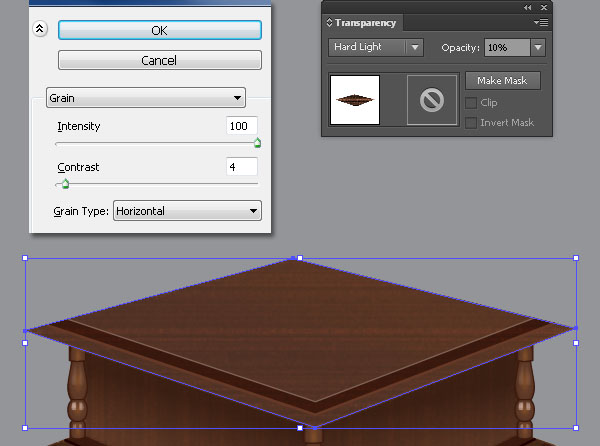Image resolution: width=600 pixels, height=446 pixels.
Task: Toggle the Clip checkbox
Action: click(x=471, y=103)
